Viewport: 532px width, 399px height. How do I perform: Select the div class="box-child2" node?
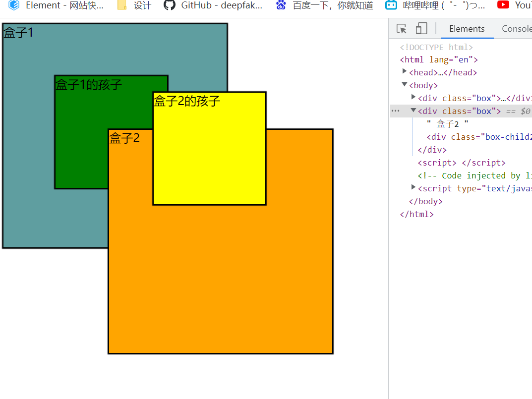tap(479, 137)
